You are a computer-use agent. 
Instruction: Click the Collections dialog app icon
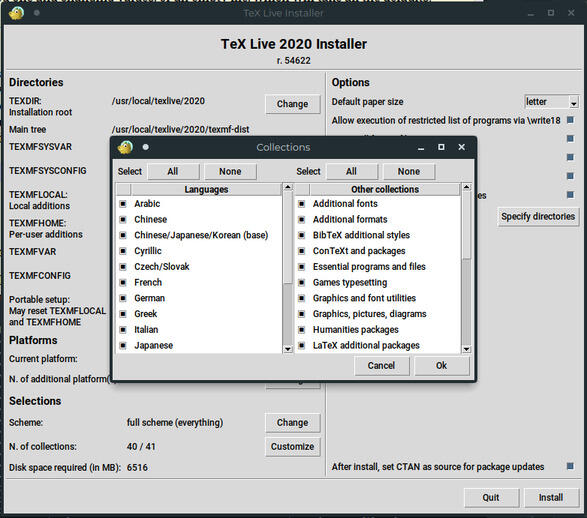click(125, 147)
